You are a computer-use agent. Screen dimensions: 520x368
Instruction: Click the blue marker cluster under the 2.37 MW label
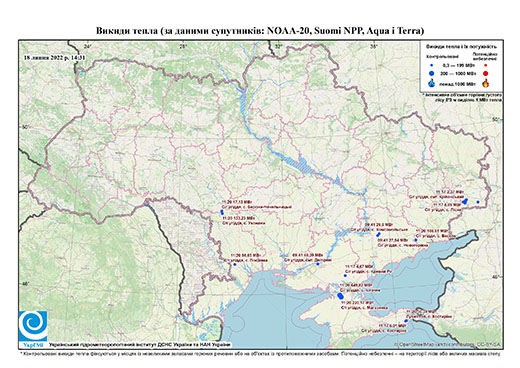point(465,201)
